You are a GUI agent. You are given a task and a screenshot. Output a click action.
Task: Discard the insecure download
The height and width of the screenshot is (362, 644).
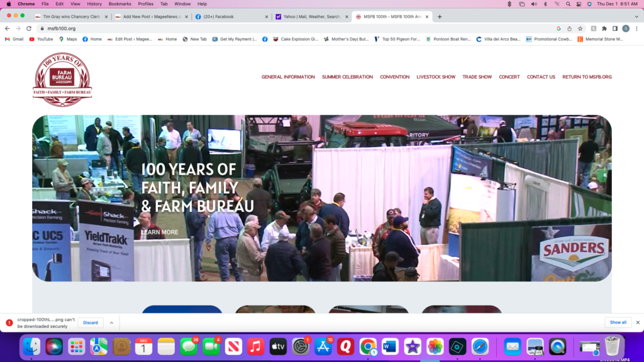point(91,322)
